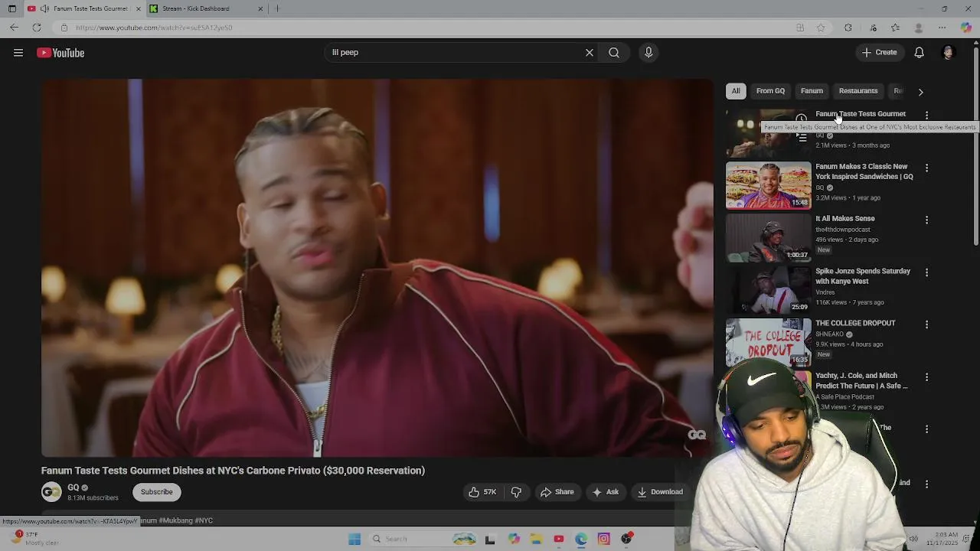The height and width of the screenshot is (551, 980).
Task: Click the Ask button
Action: pos(605,492)
